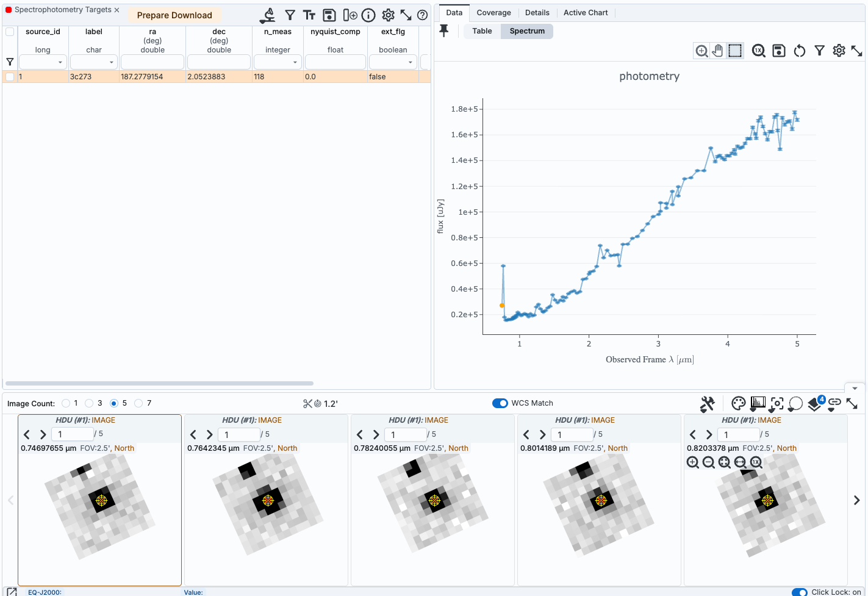This screenshot has height=596, width=868.
Task: Click the table horizontal scrollbar
Action: 159,384
